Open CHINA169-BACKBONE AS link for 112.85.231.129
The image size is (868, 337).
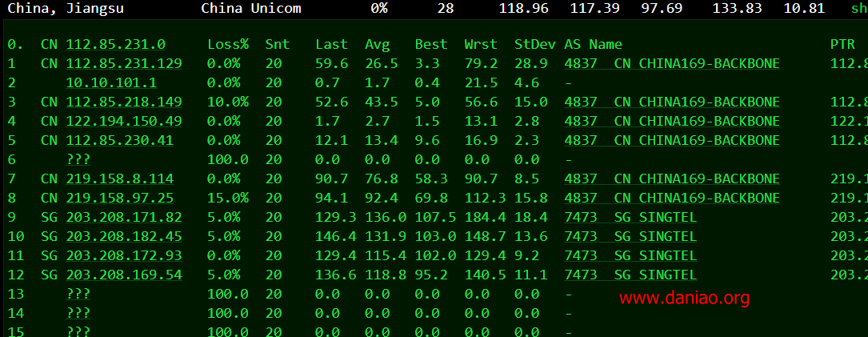[672, 64]
